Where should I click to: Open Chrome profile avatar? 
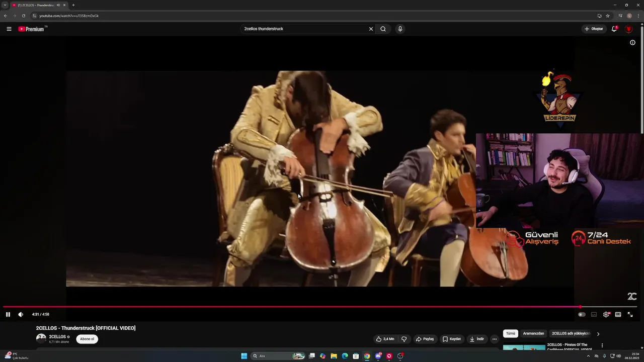pyautogui.click(x=629, y=16)
